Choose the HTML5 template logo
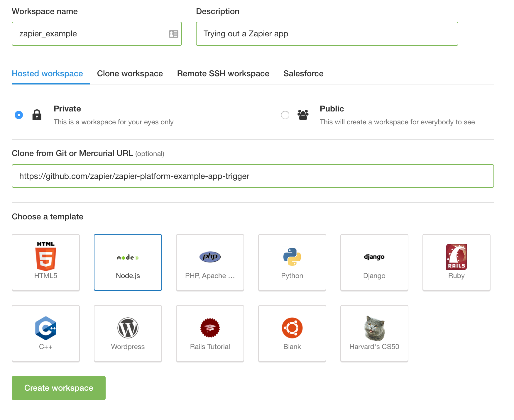 pyautogui.click(x=46, y=256)
